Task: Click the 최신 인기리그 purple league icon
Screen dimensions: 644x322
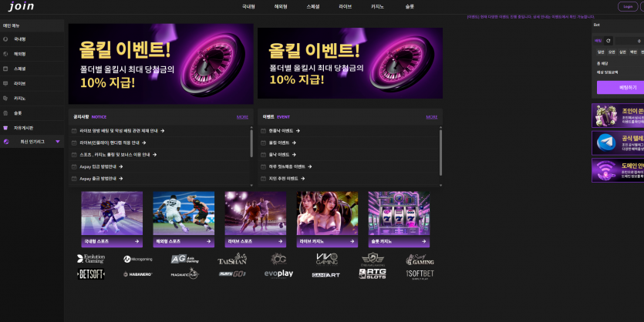Action: [x=6, y=142]
